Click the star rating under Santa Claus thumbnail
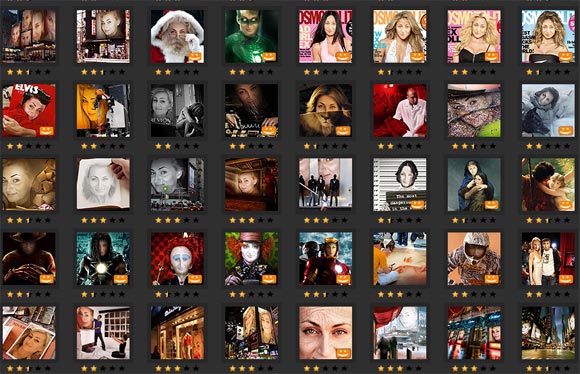 (177, 72)
